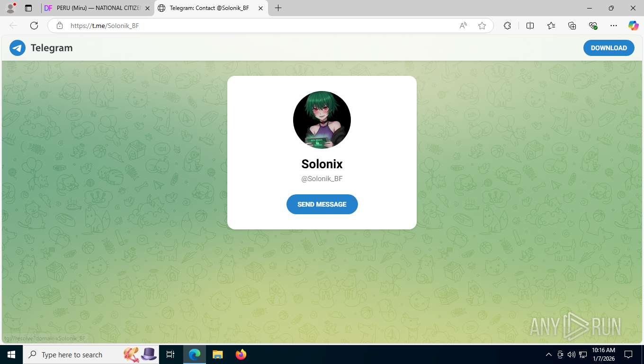This screenshot has height=364, width=644.
Task: Open the Favorites list icon
Action: pyautogui.click(x=551, y=26)
